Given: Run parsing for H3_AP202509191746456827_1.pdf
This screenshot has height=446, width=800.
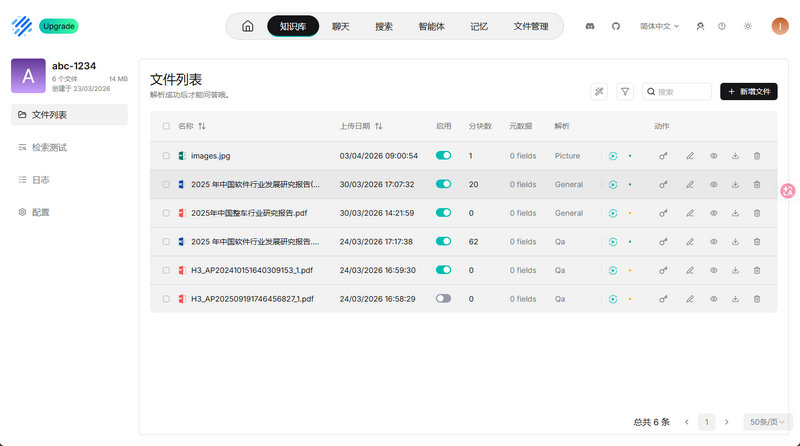Looking at the screenshot, I should (x=613, y=299).
